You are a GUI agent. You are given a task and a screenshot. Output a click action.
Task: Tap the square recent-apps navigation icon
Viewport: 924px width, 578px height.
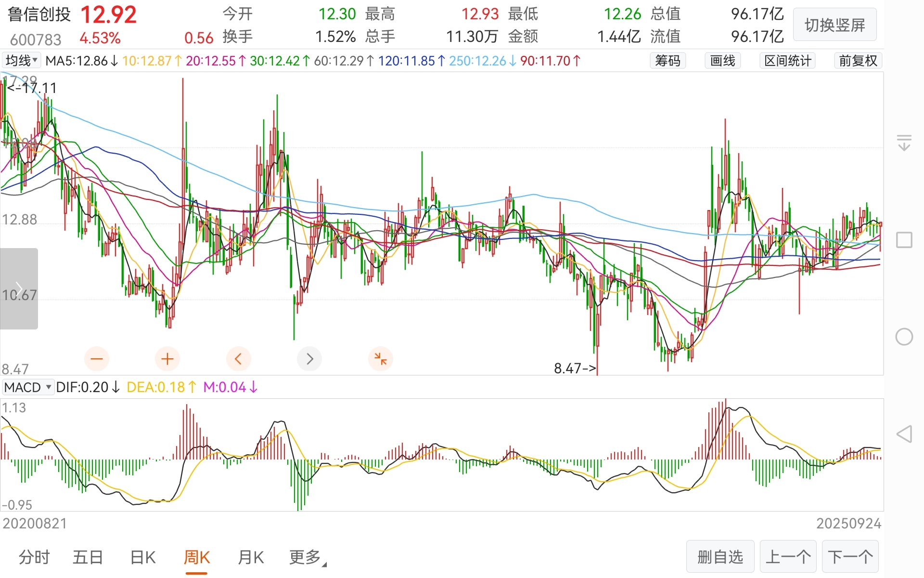click(x=904, y=240)
